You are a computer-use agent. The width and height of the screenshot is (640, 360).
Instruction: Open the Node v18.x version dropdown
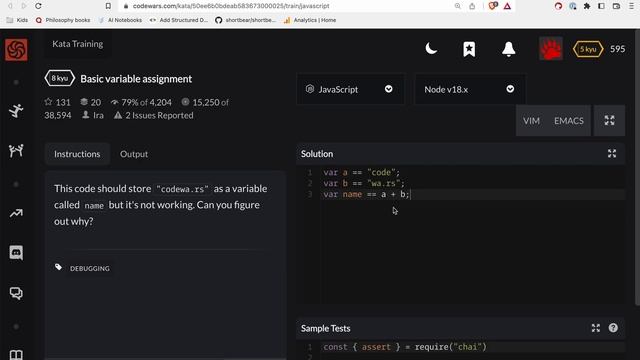[x=469, y=89]
